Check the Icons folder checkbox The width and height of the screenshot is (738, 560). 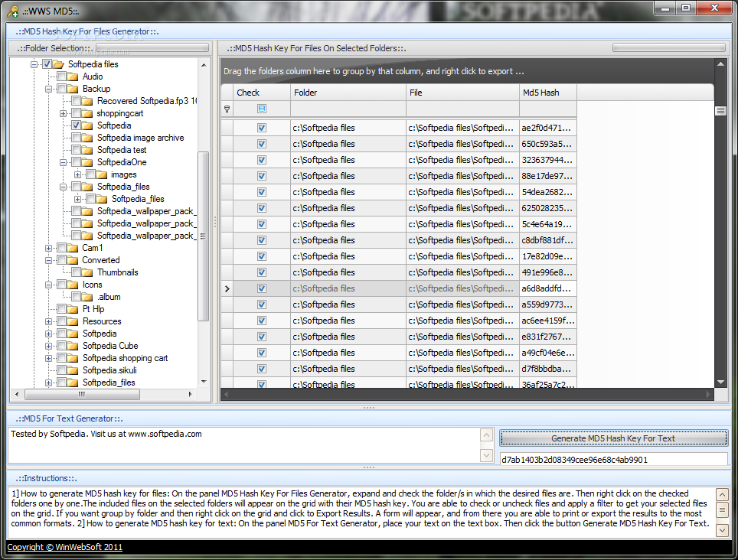tap(61, 285)
